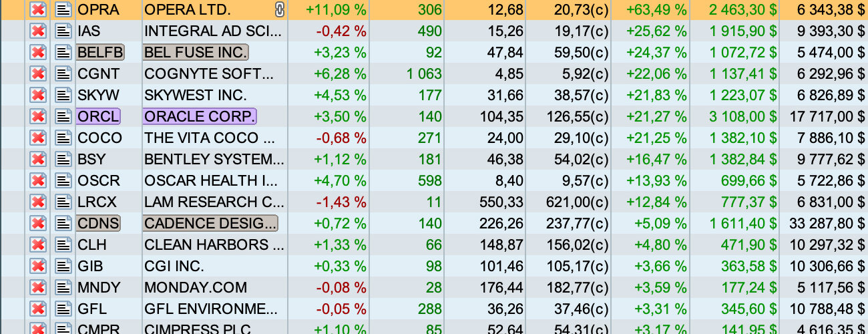The width and height of the screenshot is (868, 334).
Task: Click red X icon for CLH
Action: tap(38, 245)
